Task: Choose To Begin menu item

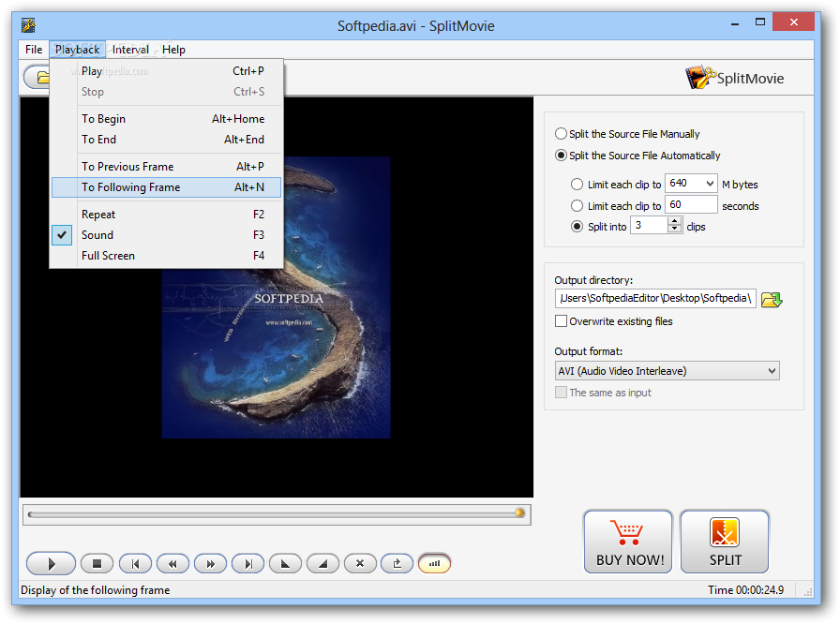Action: 166,119
